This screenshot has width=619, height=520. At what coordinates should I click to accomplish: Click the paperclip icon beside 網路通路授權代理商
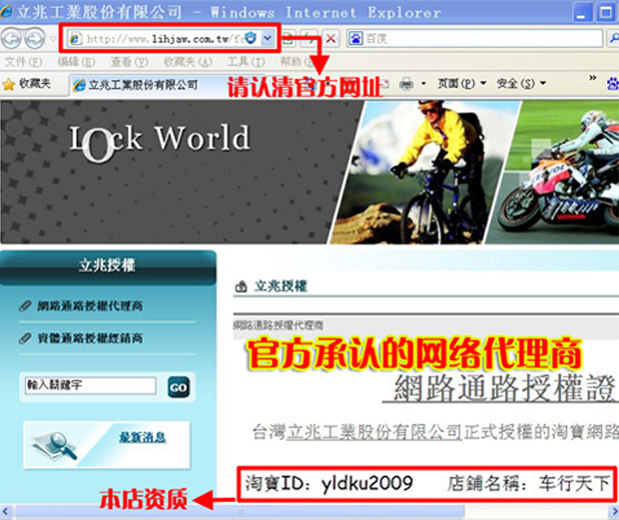[x=25, y=306]
